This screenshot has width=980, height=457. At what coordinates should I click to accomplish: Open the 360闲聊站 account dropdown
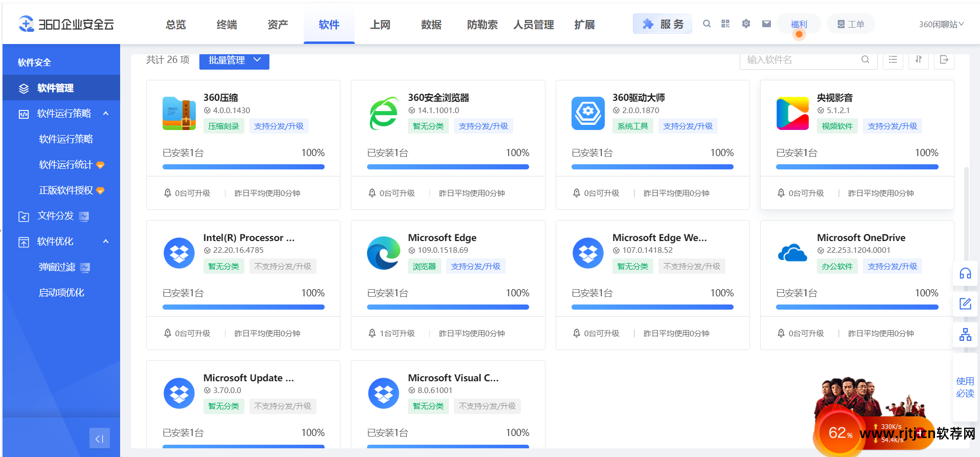click(941, 24)
